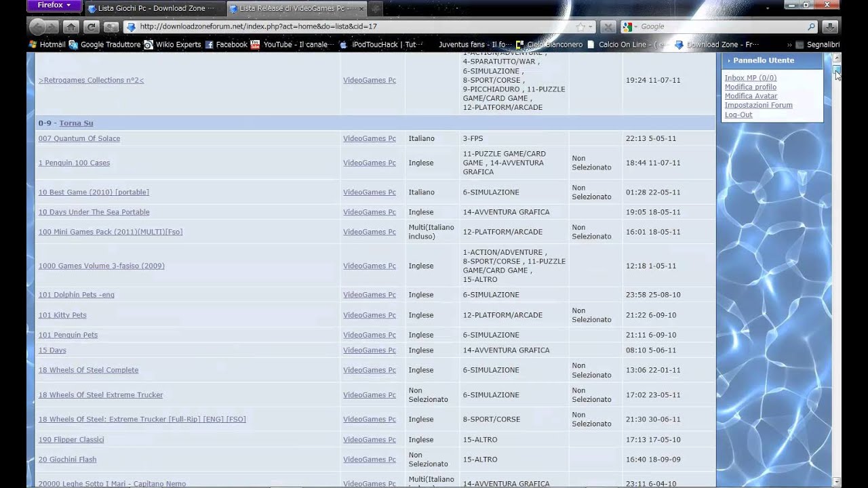The width and height of the screenshot is (868, 488).
Task: Open the Google search engine selector
Action: tap(628, 26)
